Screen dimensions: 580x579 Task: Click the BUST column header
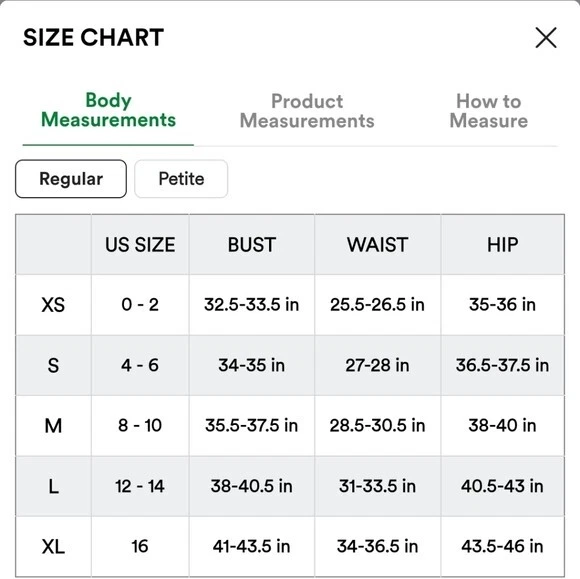click(x=252, y=245)
